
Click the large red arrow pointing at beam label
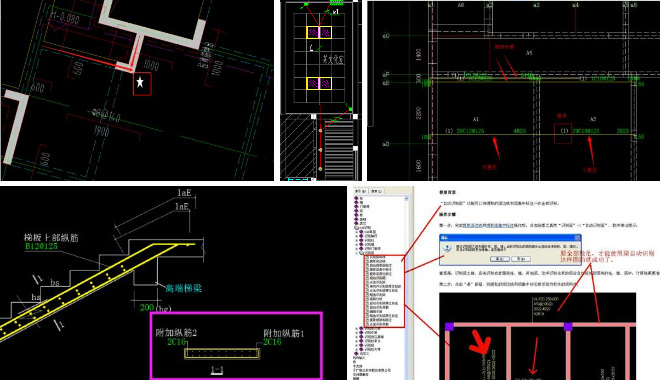tap(480, 341)
